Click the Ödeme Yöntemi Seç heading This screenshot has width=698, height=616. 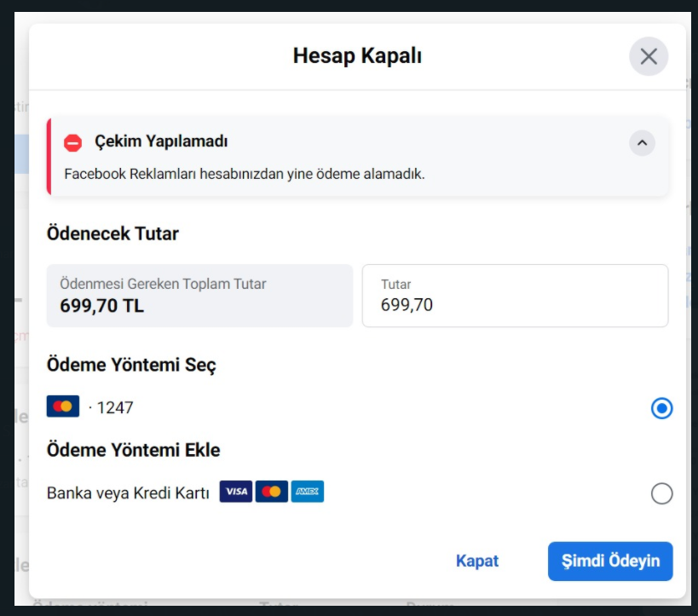[x=131, y=365]
